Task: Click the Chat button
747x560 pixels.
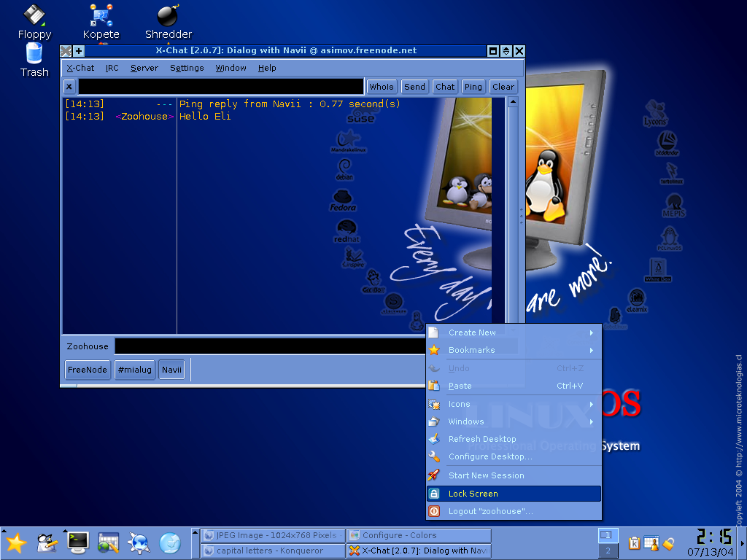Action: [445, 87]
